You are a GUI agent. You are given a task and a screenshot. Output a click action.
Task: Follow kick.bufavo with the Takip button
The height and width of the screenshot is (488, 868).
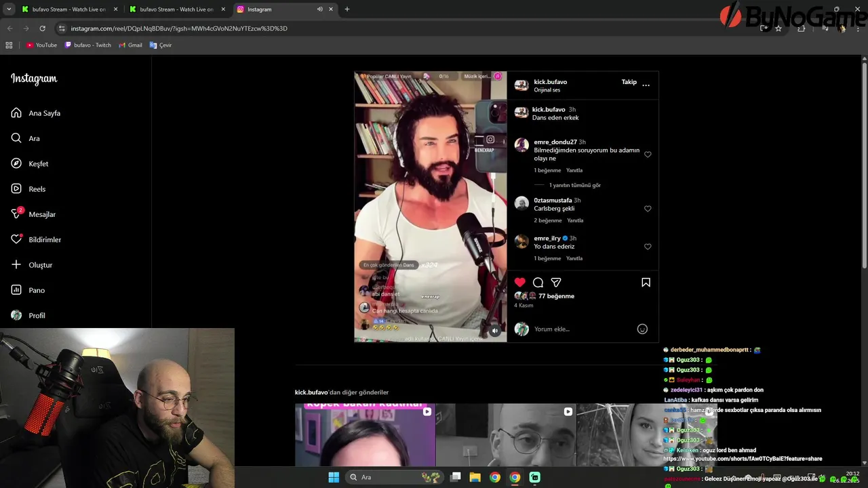click(x=629, y=82)
